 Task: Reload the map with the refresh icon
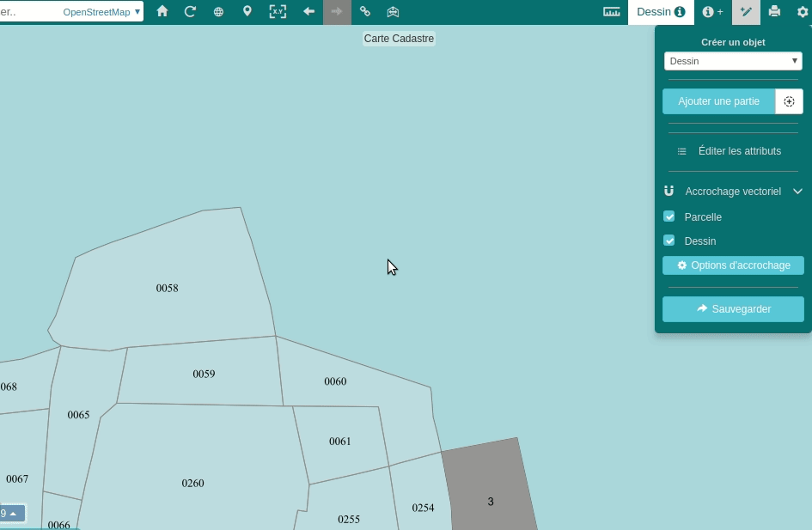[190, 11]
